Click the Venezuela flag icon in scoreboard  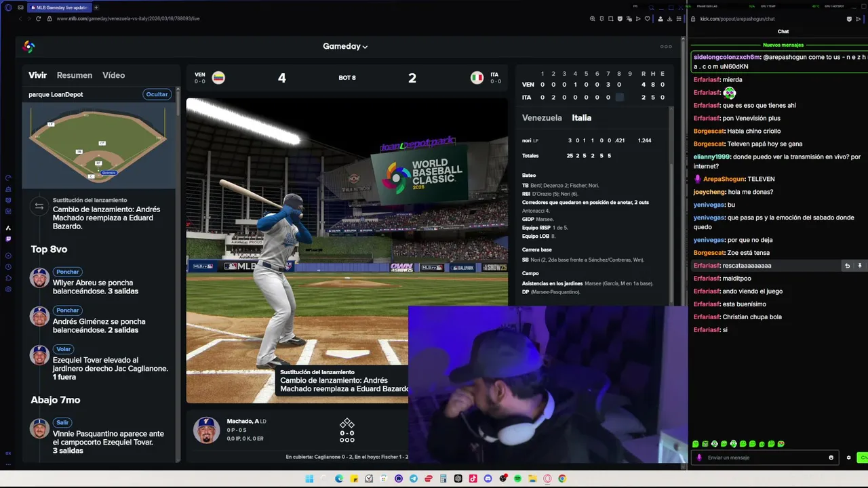[x=218, y=77]
